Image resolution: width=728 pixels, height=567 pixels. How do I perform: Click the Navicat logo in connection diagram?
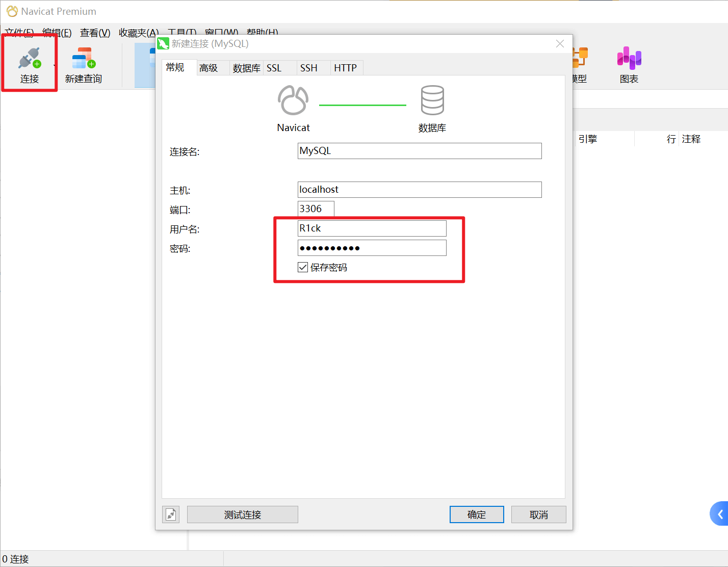click(x=293, y=100)
